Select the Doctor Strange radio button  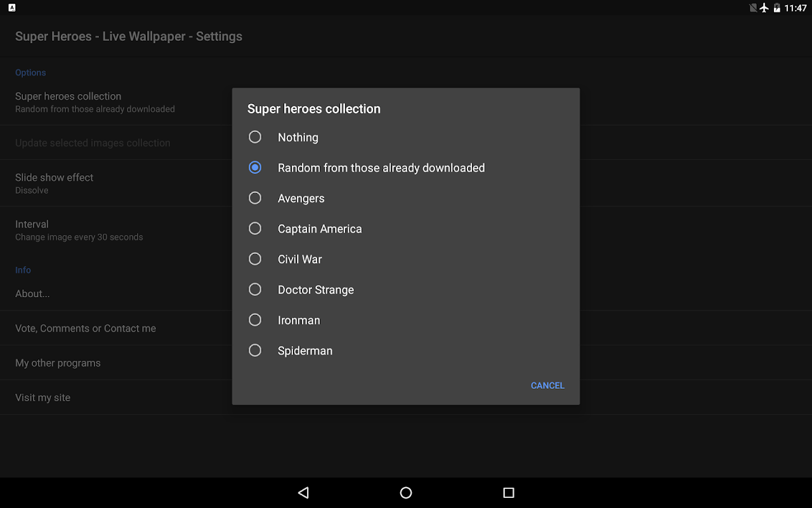255,290
